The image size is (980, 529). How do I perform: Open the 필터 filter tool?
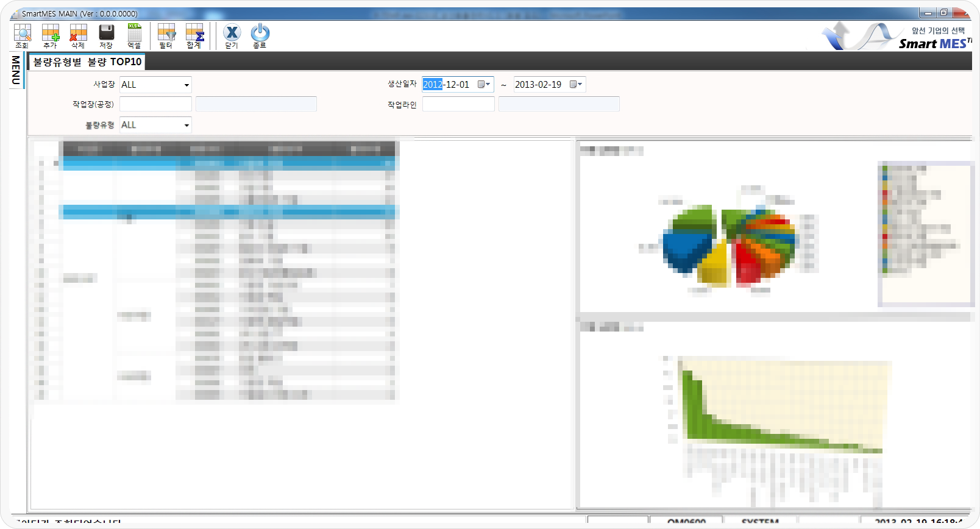(x=166, y=35)
